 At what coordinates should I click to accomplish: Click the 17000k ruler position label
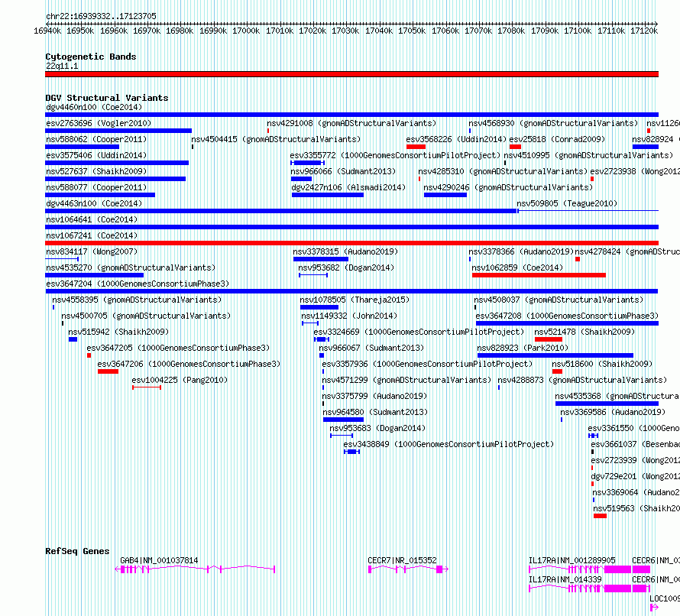pos(246,31)
